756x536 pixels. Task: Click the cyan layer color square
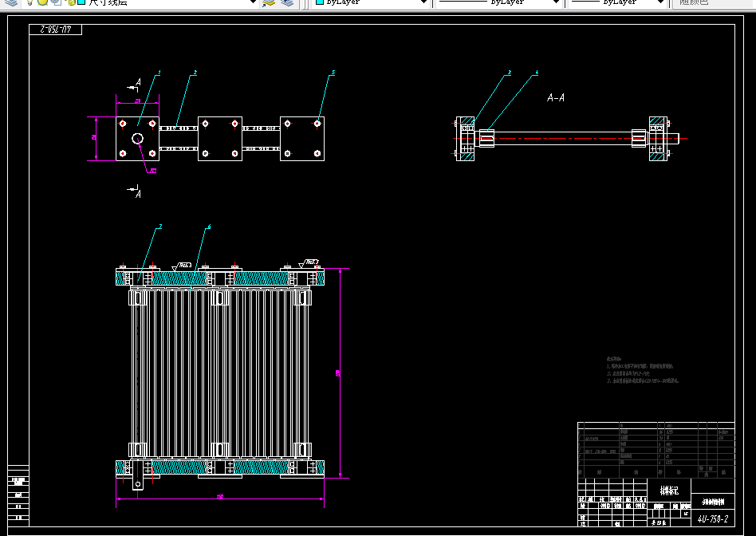point(81,2)
